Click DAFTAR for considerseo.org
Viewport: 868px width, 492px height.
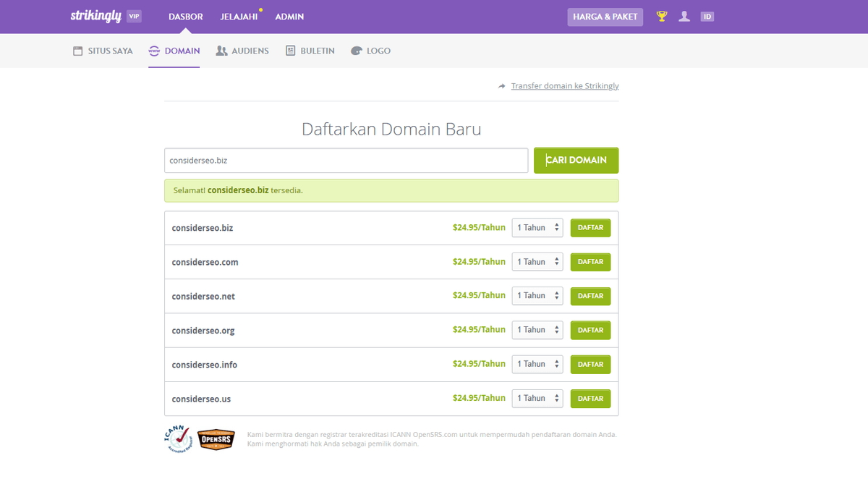[591, 330]
